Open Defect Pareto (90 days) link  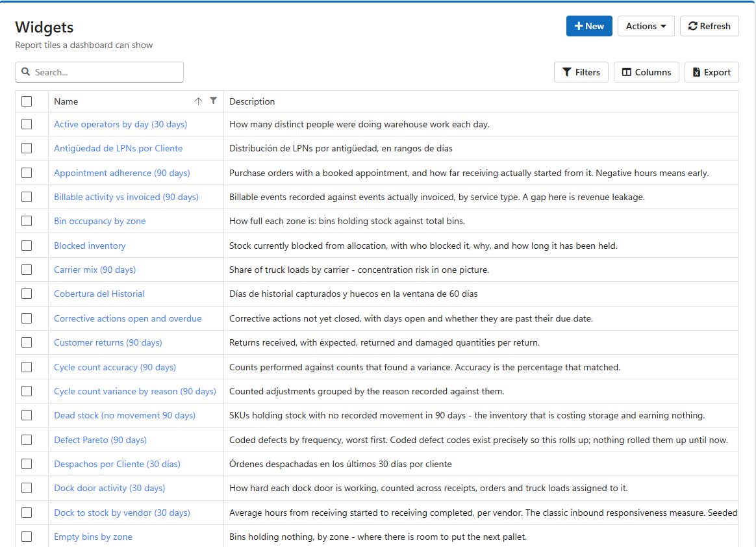[100, 440]
